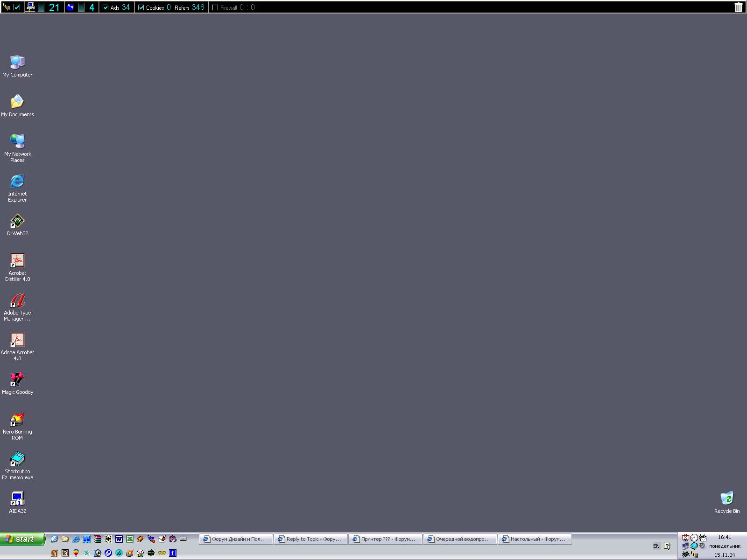This screenshot has height=560, width=747.
Task: Click the folder icon in Quick Launch
Action: (65, 539)
